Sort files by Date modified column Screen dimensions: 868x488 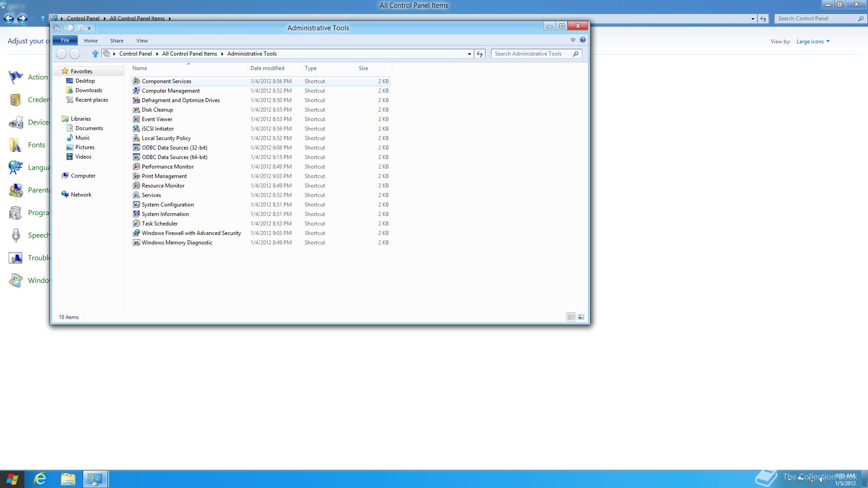point(275,68)
